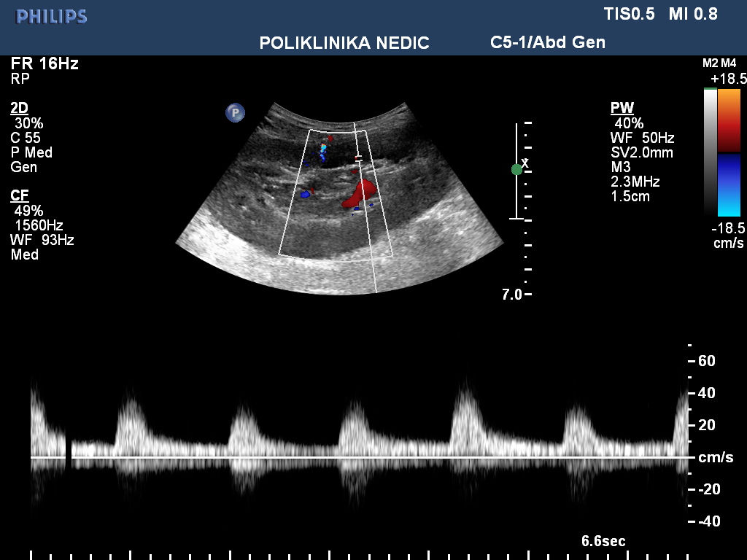Click the color flow gain '49%' value
The width and height of the screenshot is (747, 560).
pos(28,211)
